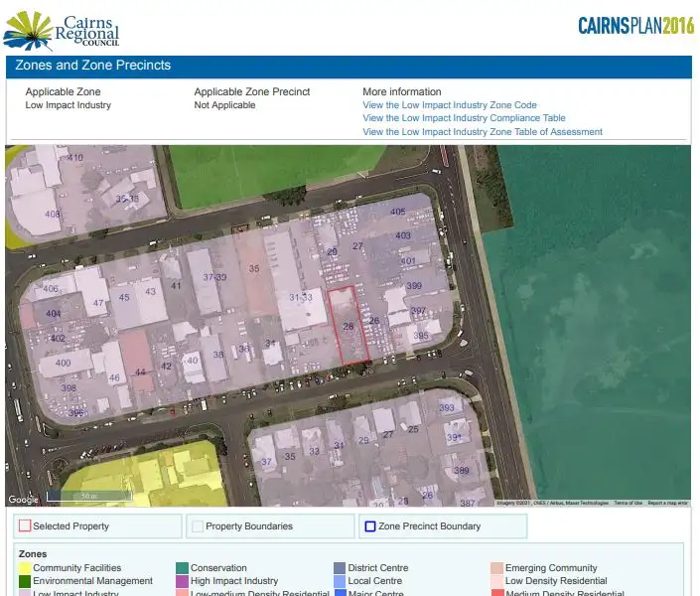Click the Community Facilities yellow swatch

pyautogui.click(x=25, y=568)
